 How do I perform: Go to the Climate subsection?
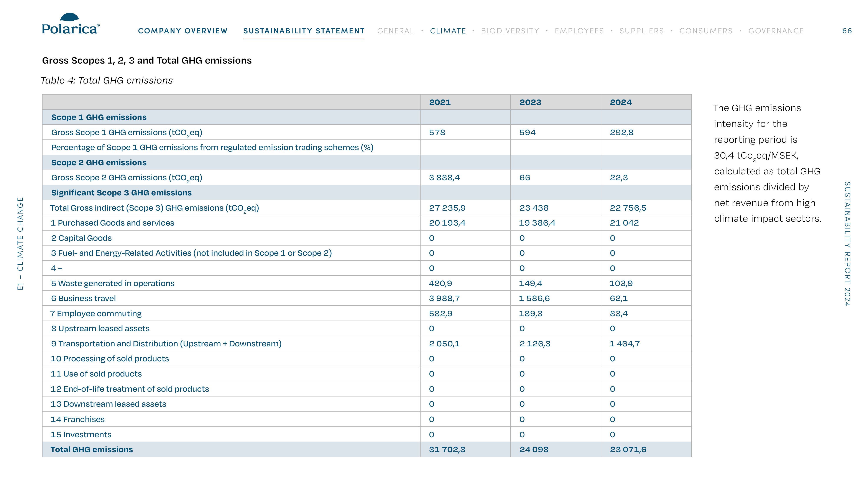click(x=448, y=31)
